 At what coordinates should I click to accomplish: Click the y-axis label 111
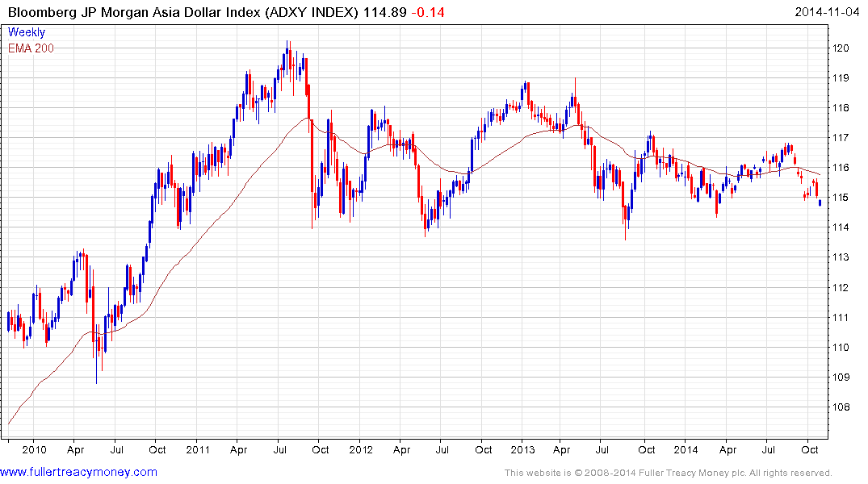(841, 318)
